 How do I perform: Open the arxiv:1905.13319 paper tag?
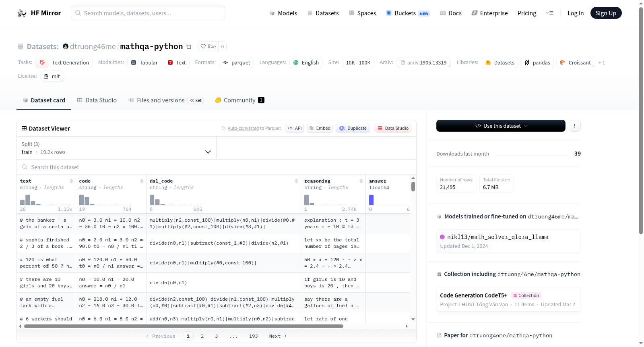tap(423, 62)
